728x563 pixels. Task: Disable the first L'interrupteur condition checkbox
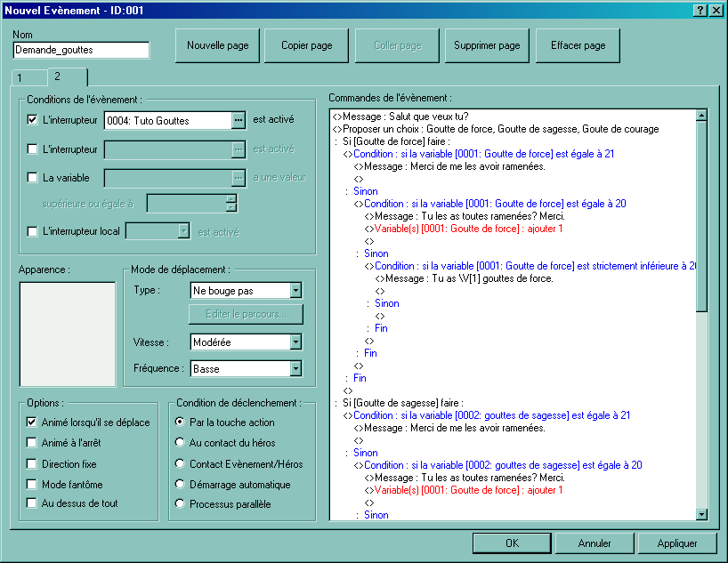tap(33, 120)
